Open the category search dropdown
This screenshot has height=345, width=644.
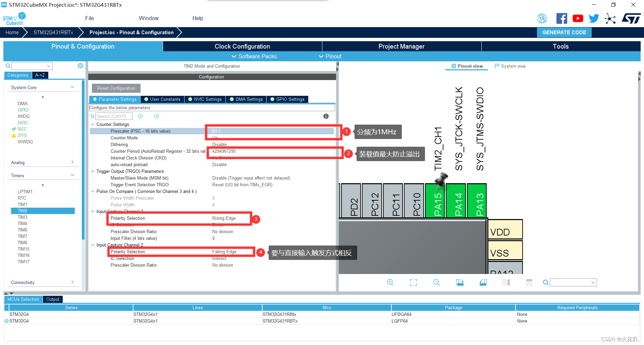click(x=49, y=66)
